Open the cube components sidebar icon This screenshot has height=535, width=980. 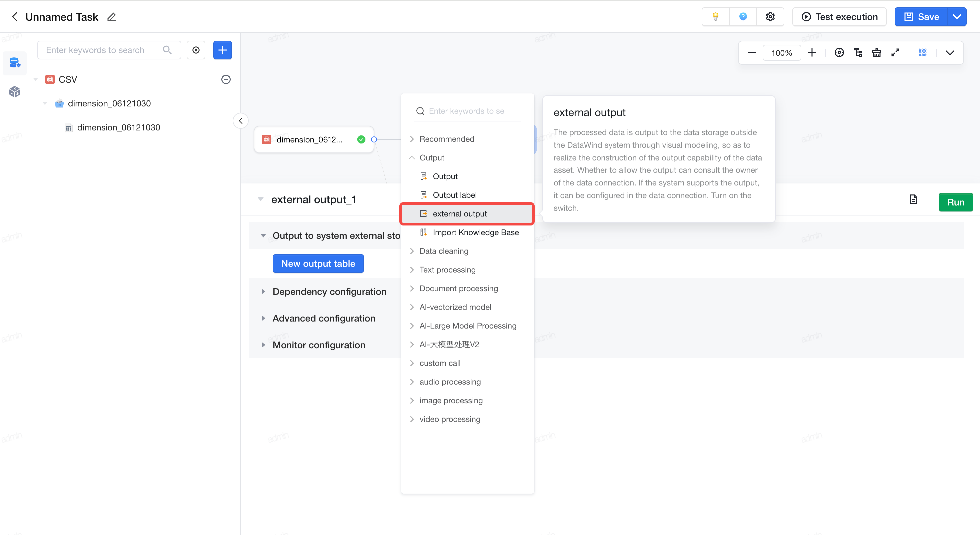(x=14, y=91)
